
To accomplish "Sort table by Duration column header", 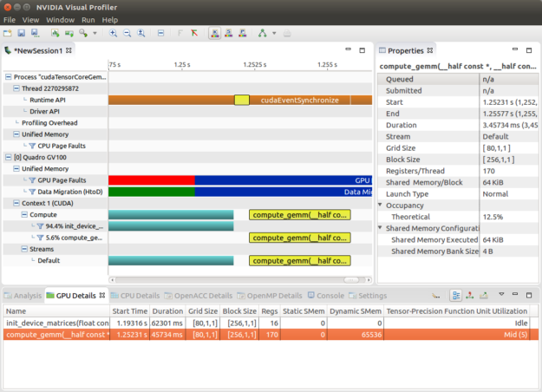I will [167, 311].
